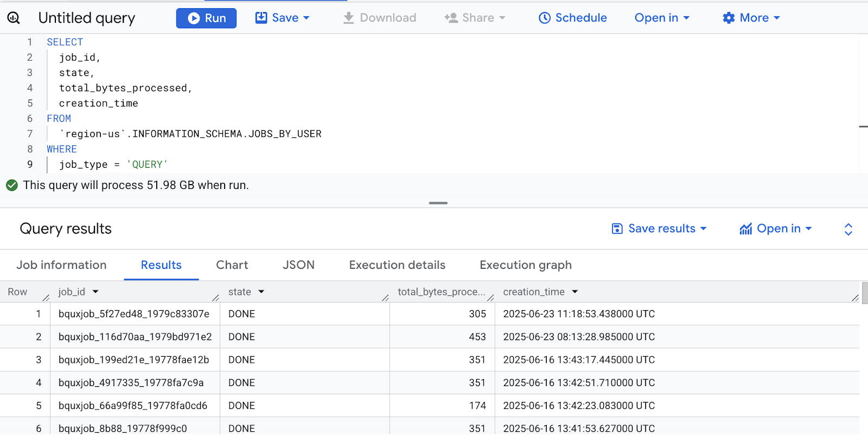Select job id bquxjob_116d70aa_1979bd971e2

pyautogui.click(x=135, y=337)
